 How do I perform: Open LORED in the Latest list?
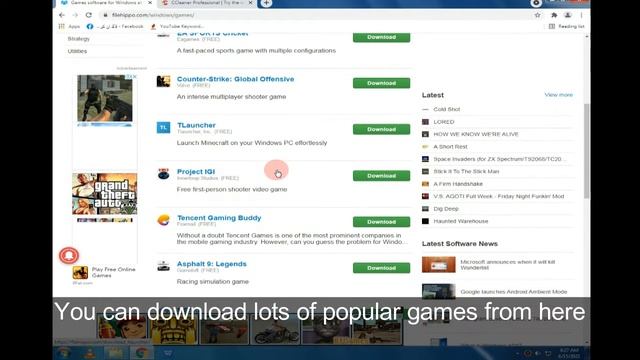click(444, 122)
